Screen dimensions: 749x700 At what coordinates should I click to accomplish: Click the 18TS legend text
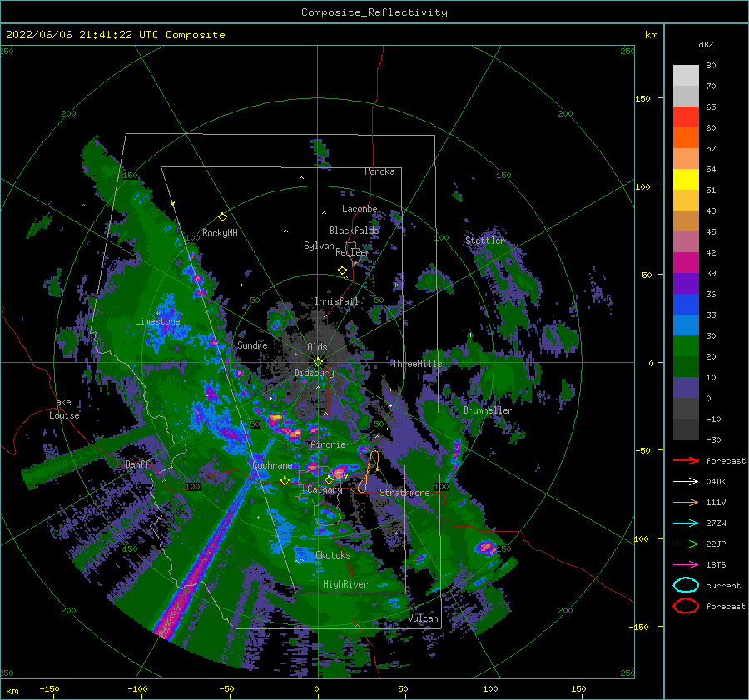[716, 565]
